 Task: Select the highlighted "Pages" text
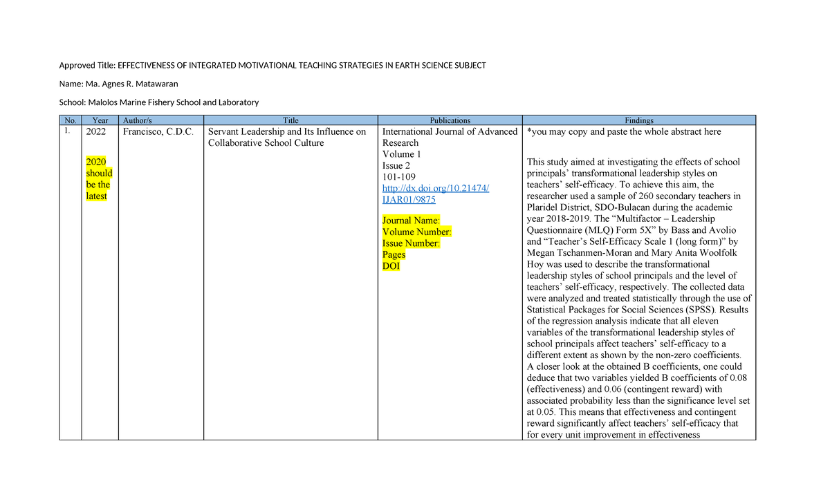click(394, 254)
